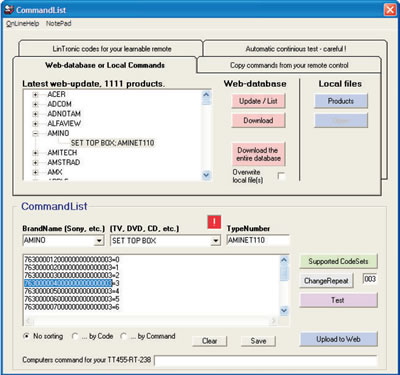Expand the ADNOTAM tree node
The height and width of the screenshot is (375, 400).
coord(35,114)
